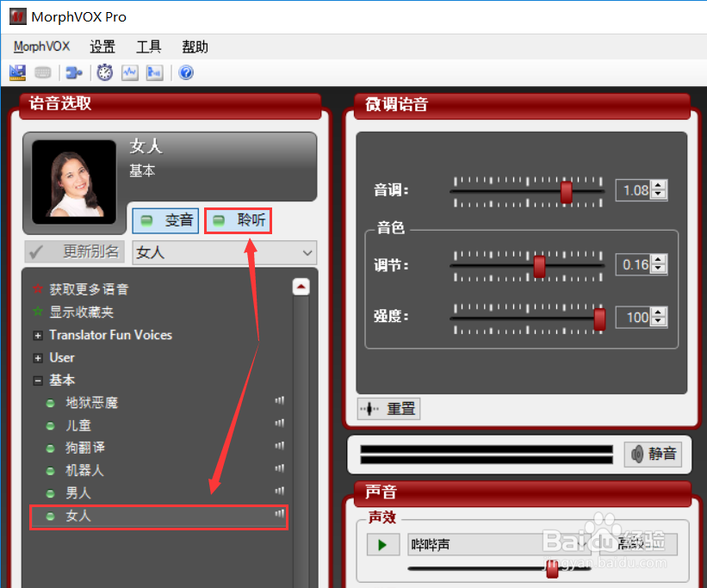The image size is (707, 588).
Task: Expand the User voice group
Action: [x=39, y=358]
